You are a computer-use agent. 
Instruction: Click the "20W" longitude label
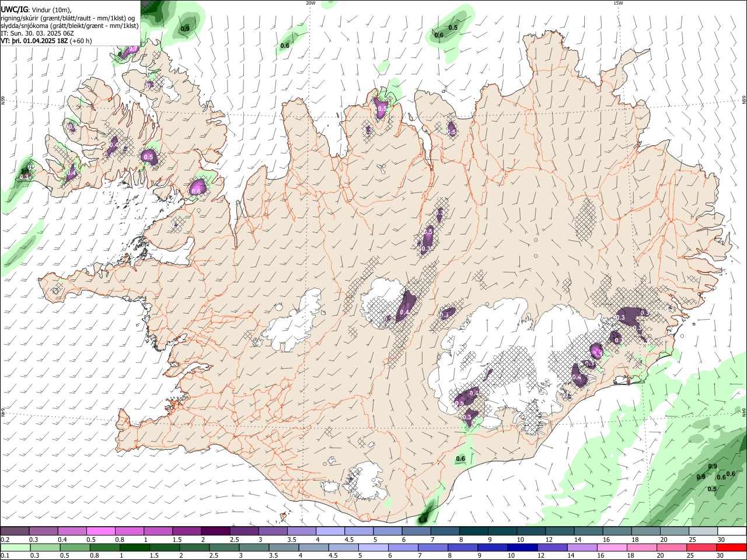click(310, 3)
